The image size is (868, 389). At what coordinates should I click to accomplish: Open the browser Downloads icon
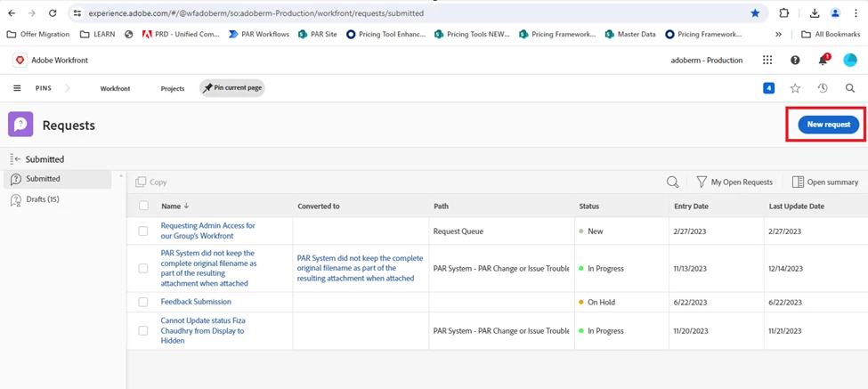click(815, 12)
